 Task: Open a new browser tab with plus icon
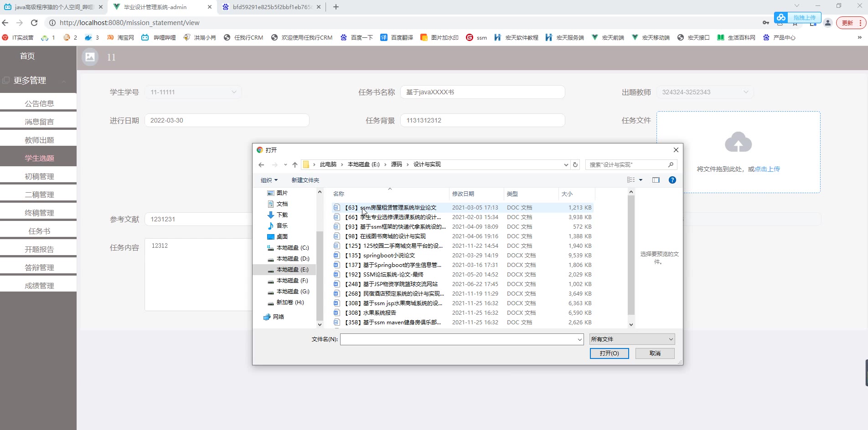[336, 7]
